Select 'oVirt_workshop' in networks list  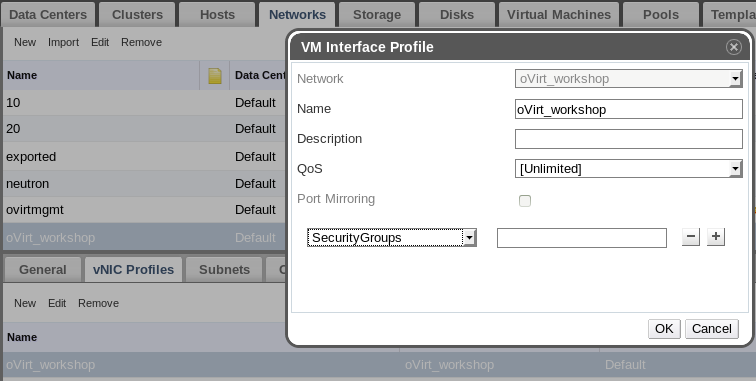point(51,238)
